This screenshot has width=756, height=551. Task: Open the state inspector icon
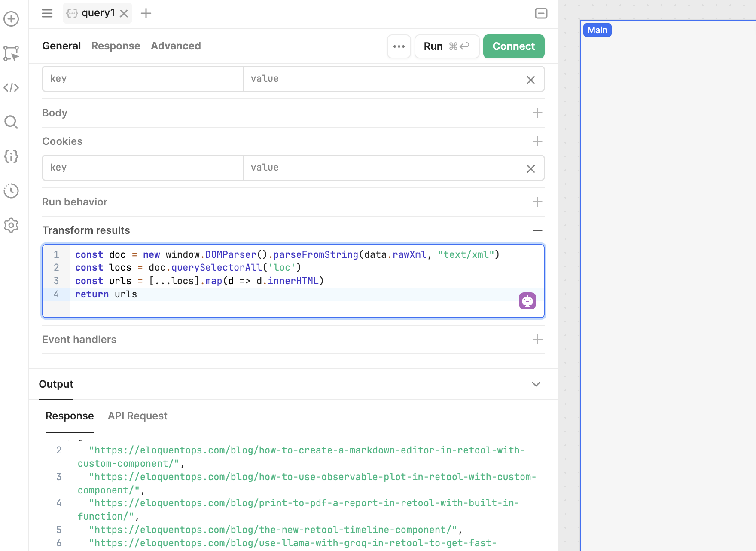[x=11, y=157]
